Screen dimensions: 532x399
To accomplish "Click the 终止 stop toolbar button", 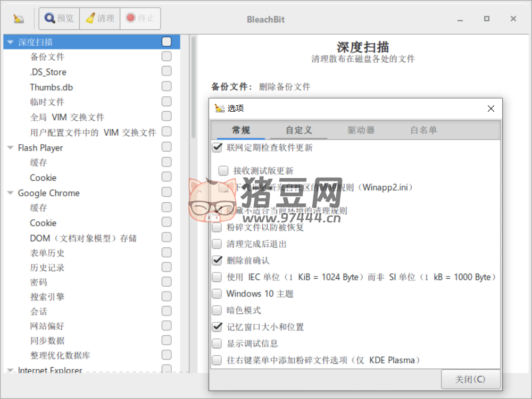I will click(140, 19).
